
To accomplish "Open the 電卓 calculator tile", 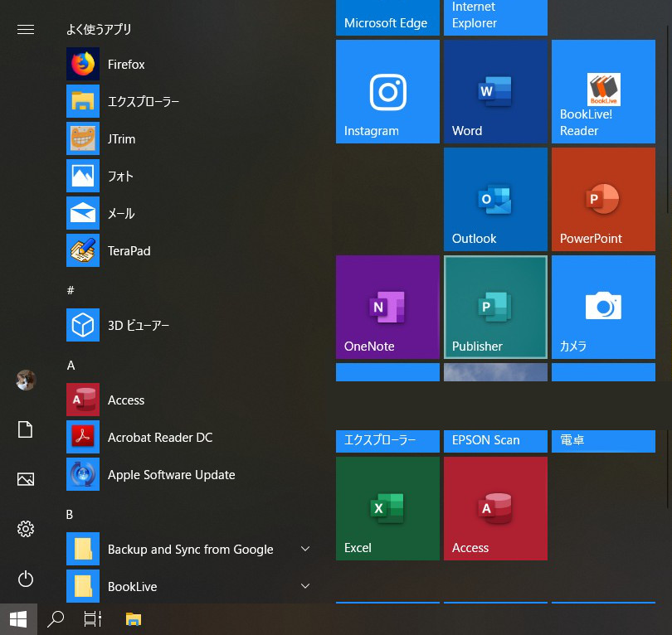I will coord(603,441).
